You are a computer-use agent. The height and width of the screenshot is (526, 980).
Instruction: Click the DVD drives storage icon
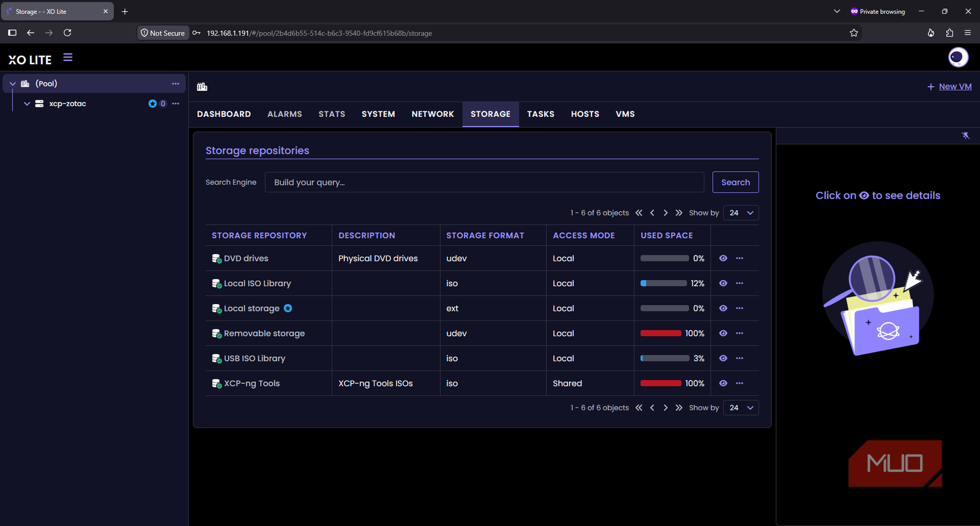point(217,258)
